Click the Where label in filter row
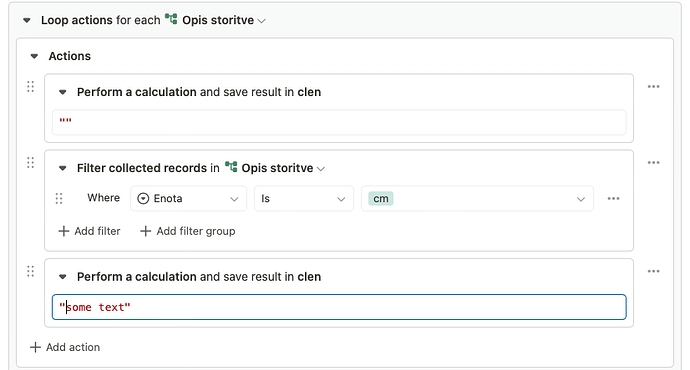690x370 pixels. click(103, 198)
